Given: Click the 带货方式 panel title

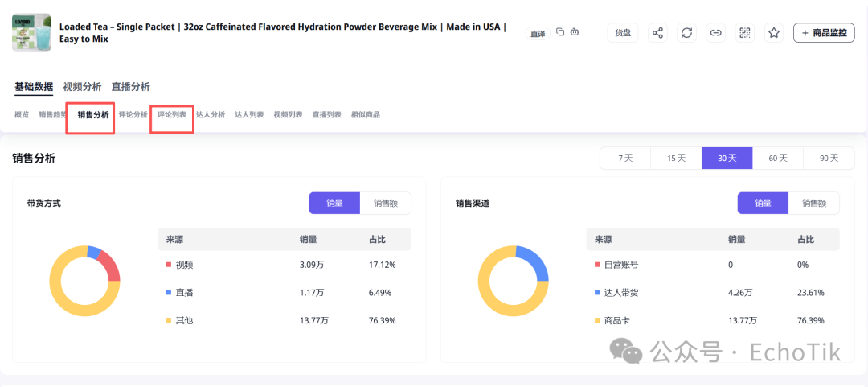Looking at the screenshot, I should click(x=43, y=203).
